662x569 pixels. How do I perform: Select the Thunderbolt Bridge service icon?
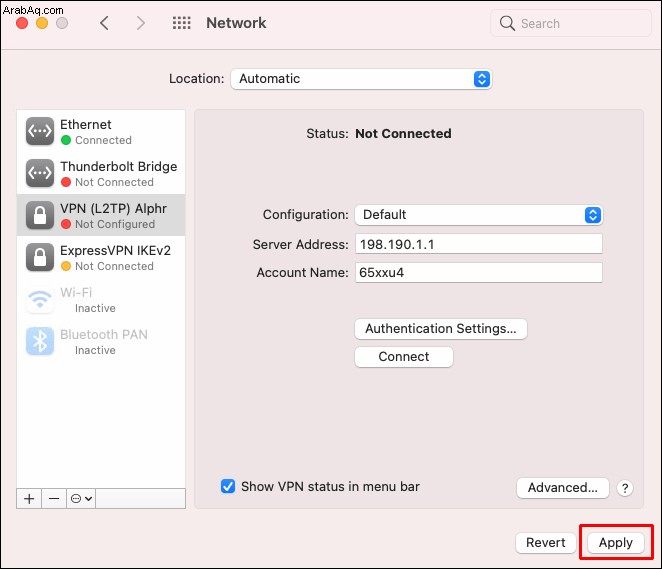[x=40, y=173]
